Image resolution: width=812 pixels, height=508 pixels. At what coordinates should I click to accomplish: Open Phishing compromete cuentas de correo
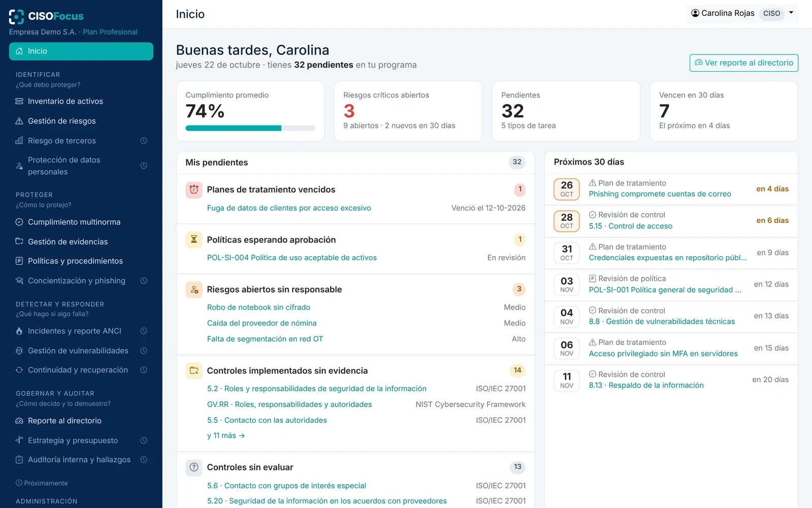[x=660, y=194]
